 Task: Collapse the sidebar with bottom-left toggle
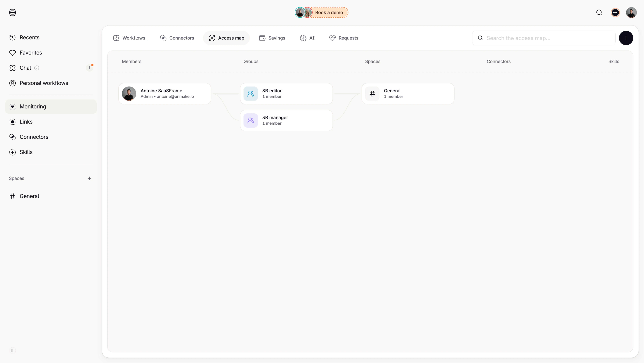[x=13, y=350]
